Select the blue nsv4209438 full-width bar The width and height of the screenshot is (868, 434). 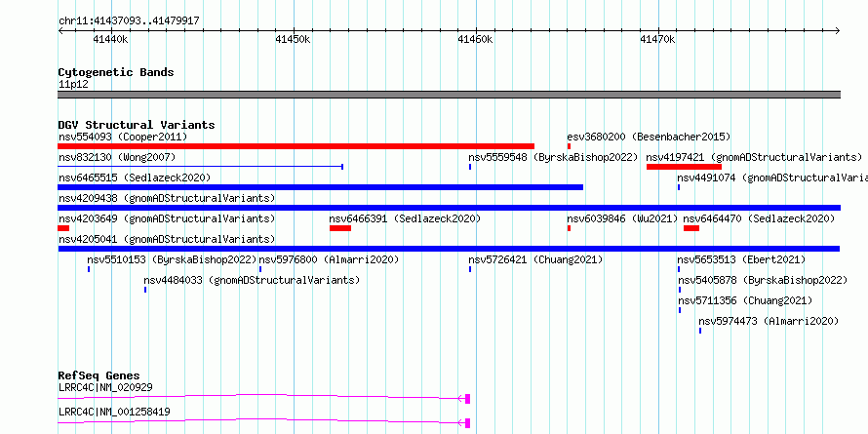[449, 208]
